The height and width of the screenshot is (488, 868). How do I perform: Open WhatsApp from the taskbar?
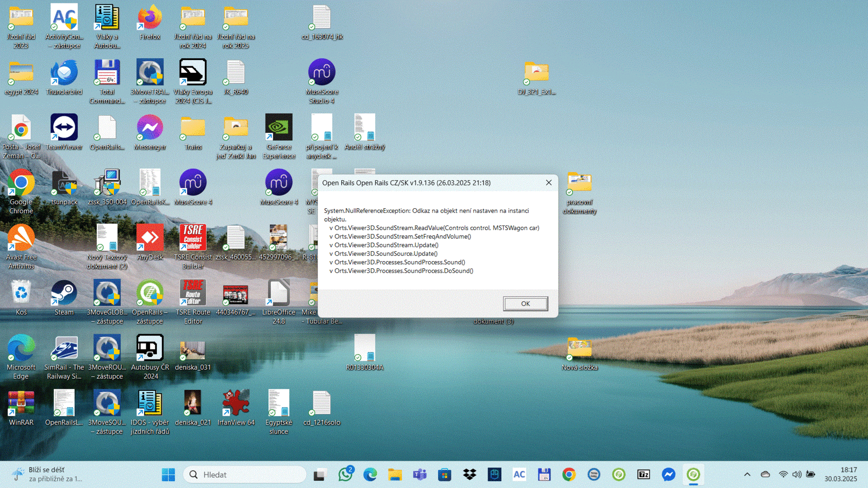(345, 475)
